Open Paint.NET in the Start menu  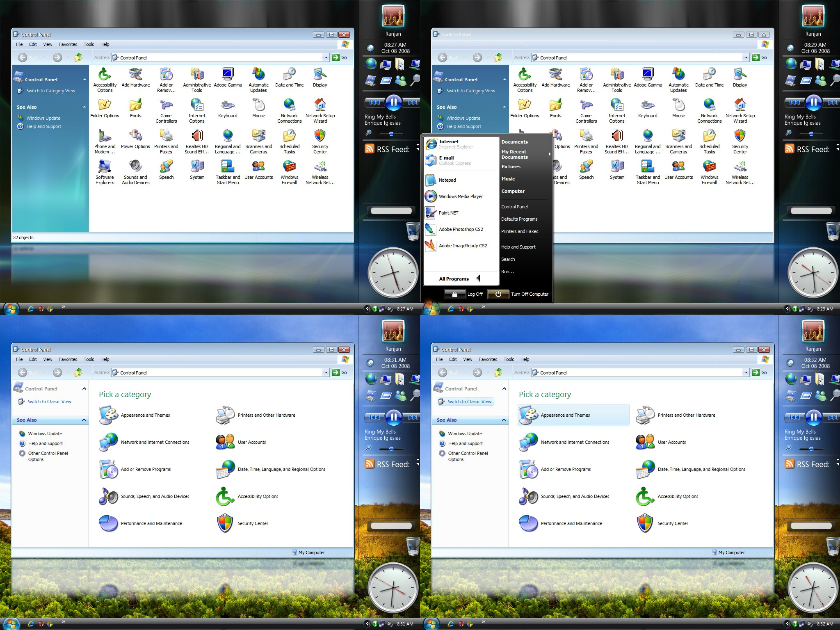448,213
